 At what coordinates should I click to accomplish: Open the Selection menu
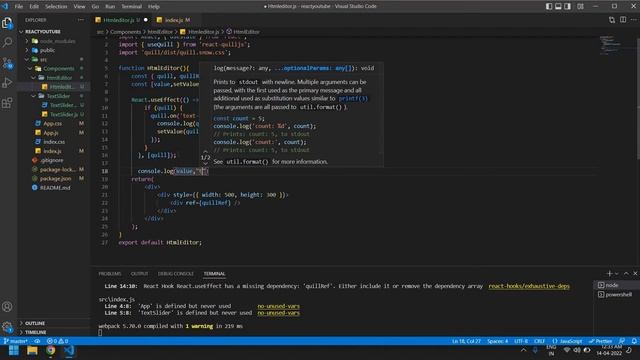(56, 6)
